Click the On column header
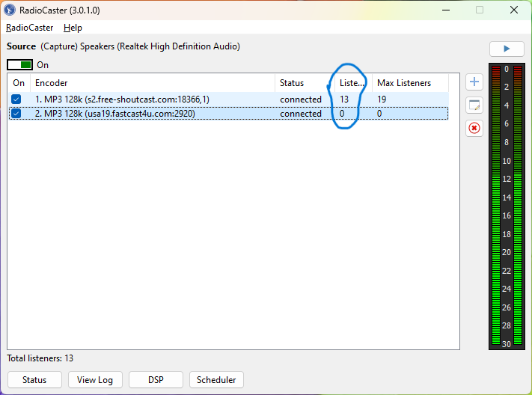The width and height of the screenshot is (532, 395). [19, 83]
